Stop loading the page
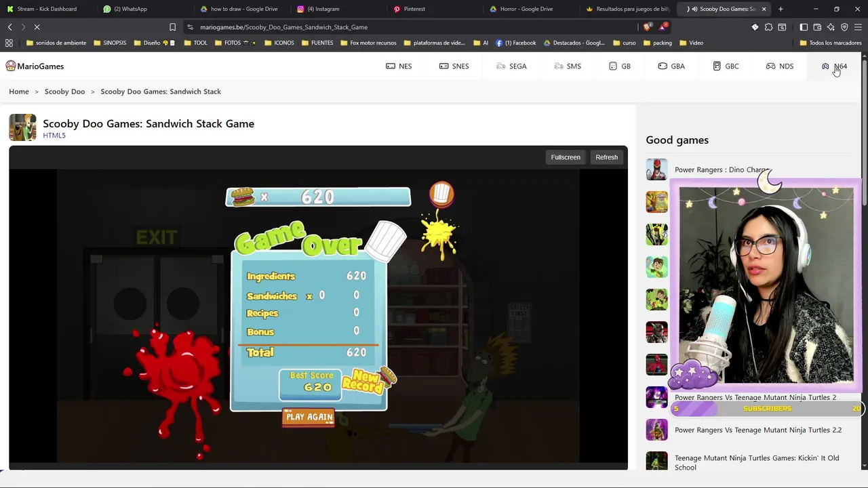The width and height of the screenshot is (868, 488). click(x=37, y=27)
